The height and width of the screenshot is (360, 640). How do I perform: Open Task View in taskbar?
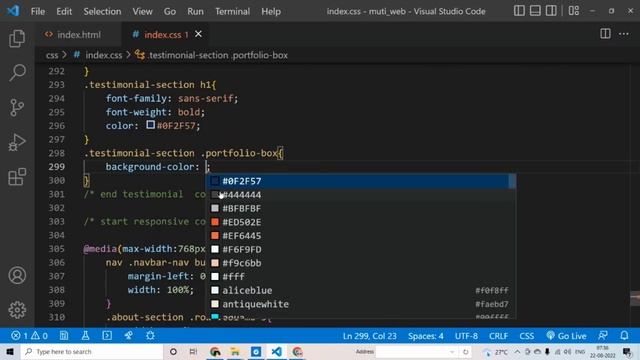coord(193,352)
